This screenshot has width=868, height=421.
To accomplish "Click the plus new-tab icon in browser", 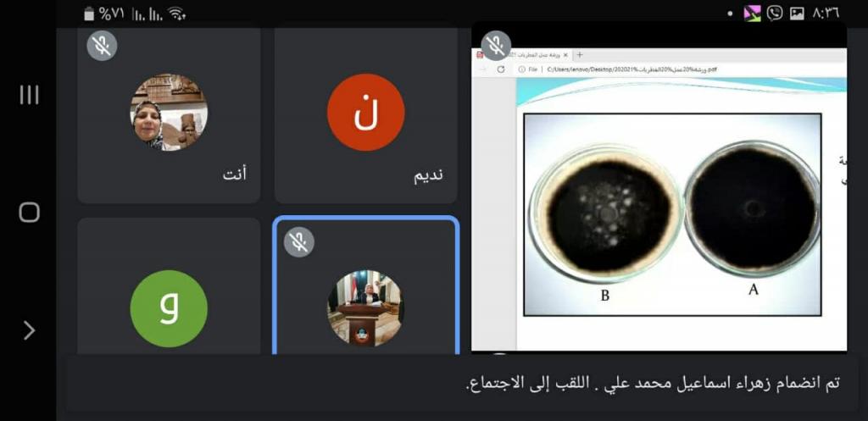I will click(x=580, y=55).
